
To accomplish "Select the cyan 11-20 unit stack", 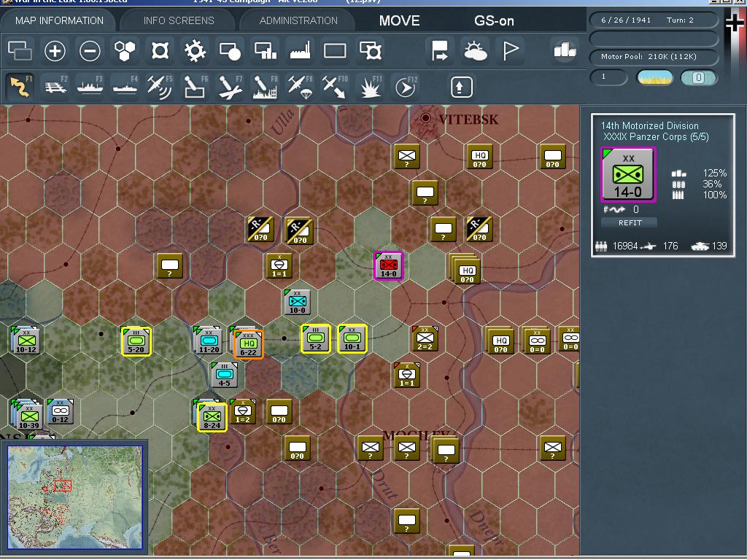I will click(x=207, y=341).
